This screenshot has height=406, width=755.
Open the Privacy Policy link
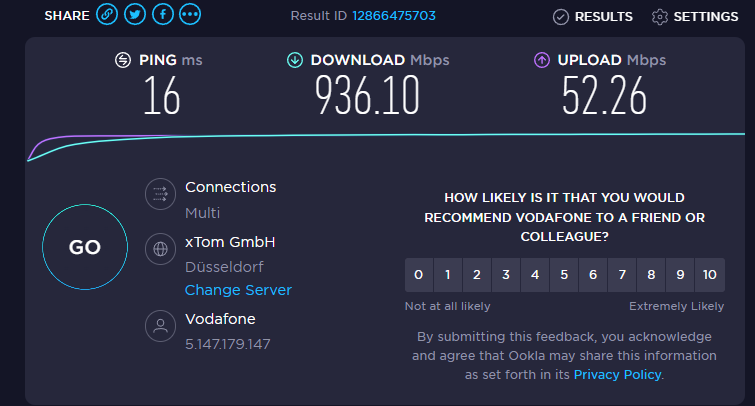(617, 375)
